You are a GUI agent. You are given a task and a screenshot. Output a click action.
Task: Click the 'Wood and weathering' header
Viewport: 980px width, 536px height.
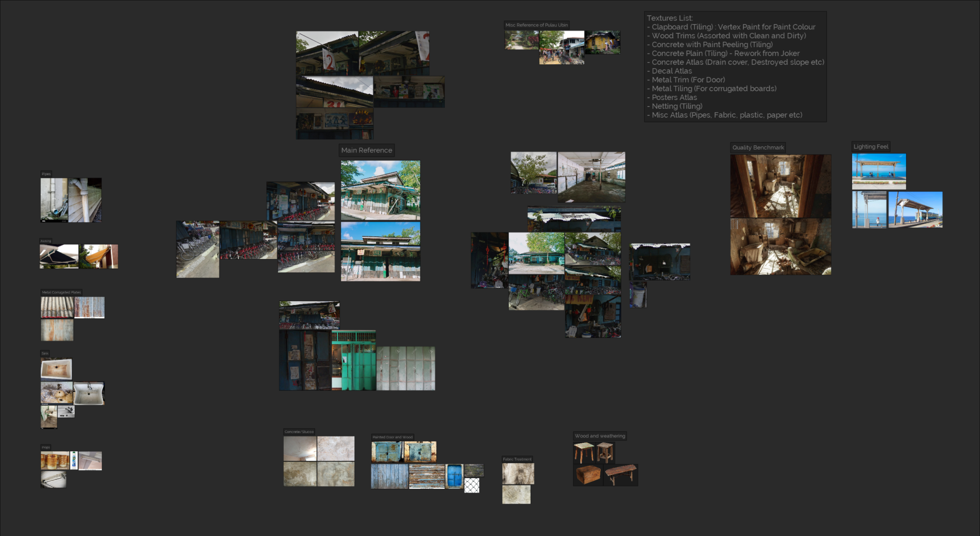[600, 435]
